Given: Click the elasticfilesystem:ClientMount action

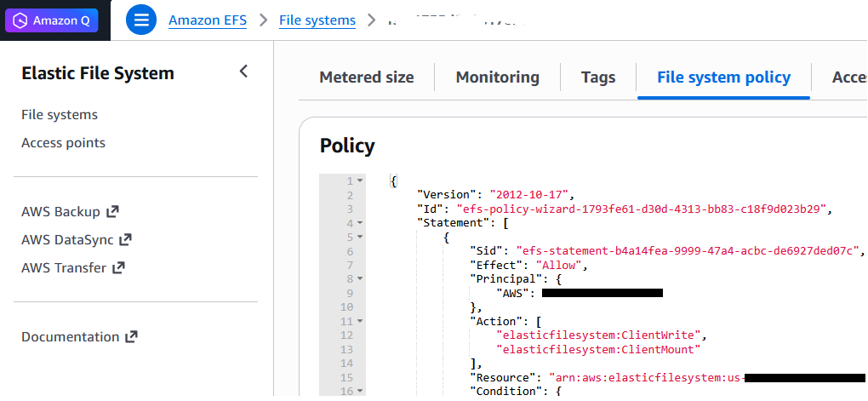Looking at the screenshot, I should [x=599, y=349].
